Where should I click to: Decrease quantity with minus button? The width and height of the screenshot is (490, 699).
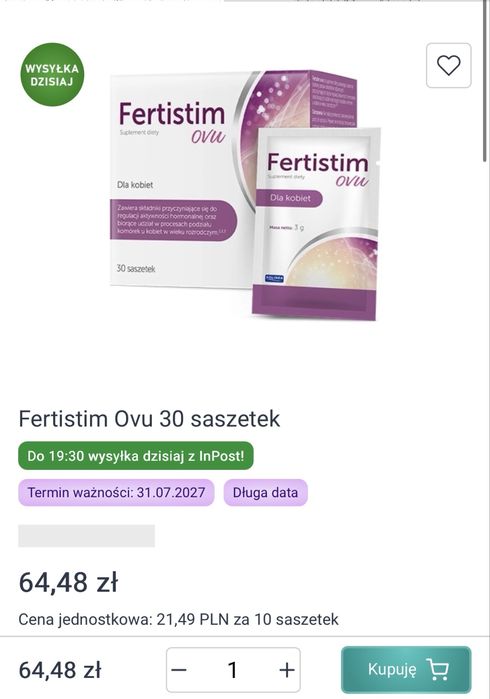(x=179, y=670)
